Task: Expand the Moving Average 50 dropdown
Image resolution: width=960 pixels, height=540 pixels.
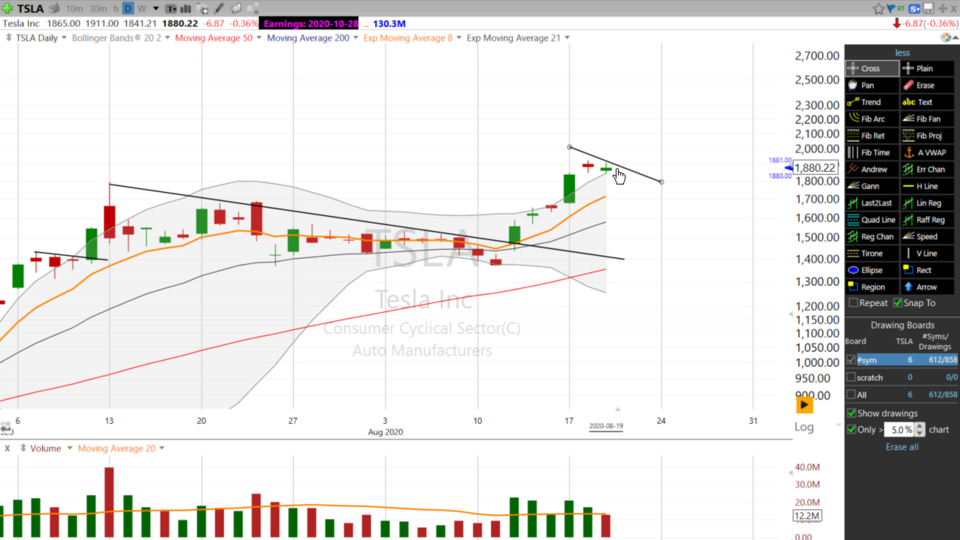Action: coord(258,38)
